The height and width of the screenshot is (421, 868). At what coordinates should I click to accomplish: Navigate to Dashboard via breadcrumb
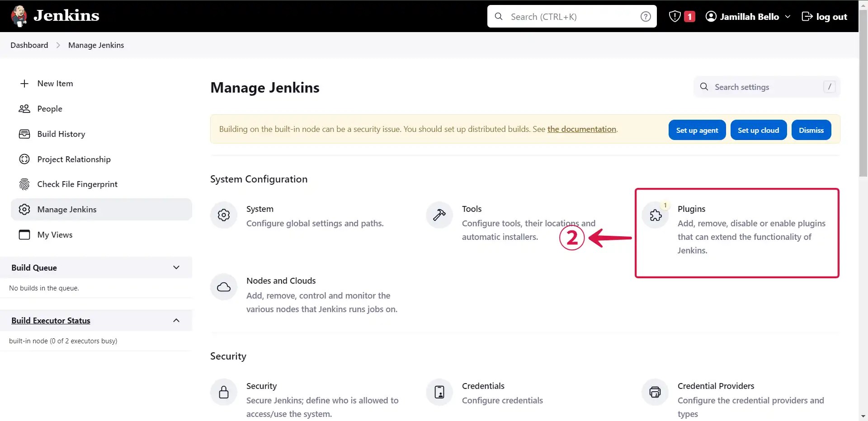(x=28, y=45)
